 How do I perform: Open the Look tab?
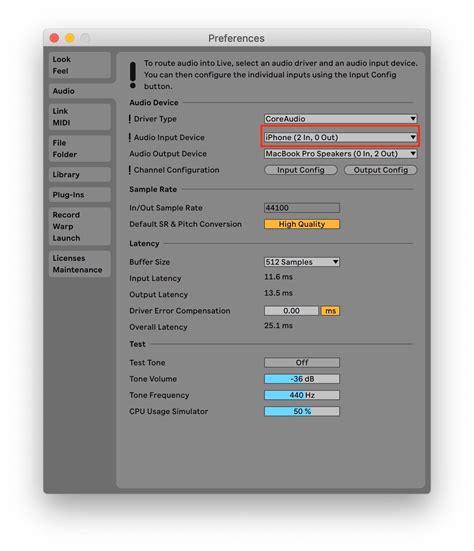(x=62, y=59)
